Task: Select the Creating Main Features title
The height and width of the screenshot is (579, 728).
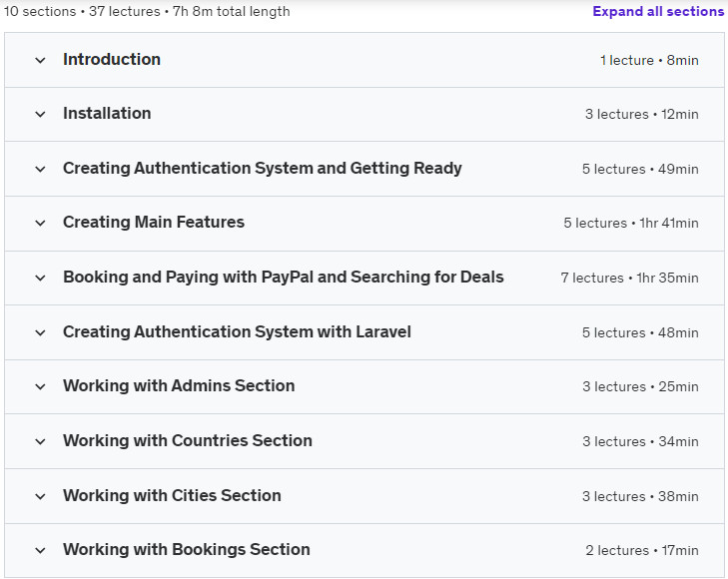Action: (154, 222)
